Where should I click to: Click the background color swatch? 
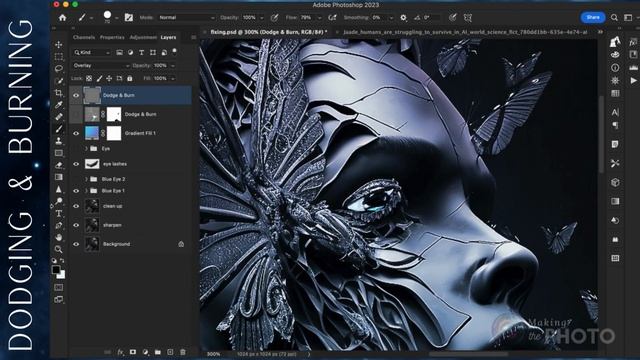pyautogui.click(x=62, y=276)
